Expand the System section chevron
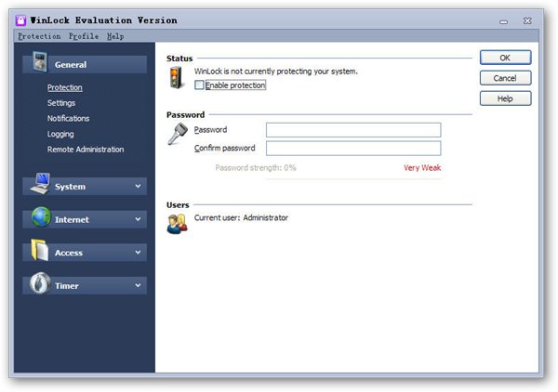Screen dimensions: 558x392 [138, 186]
